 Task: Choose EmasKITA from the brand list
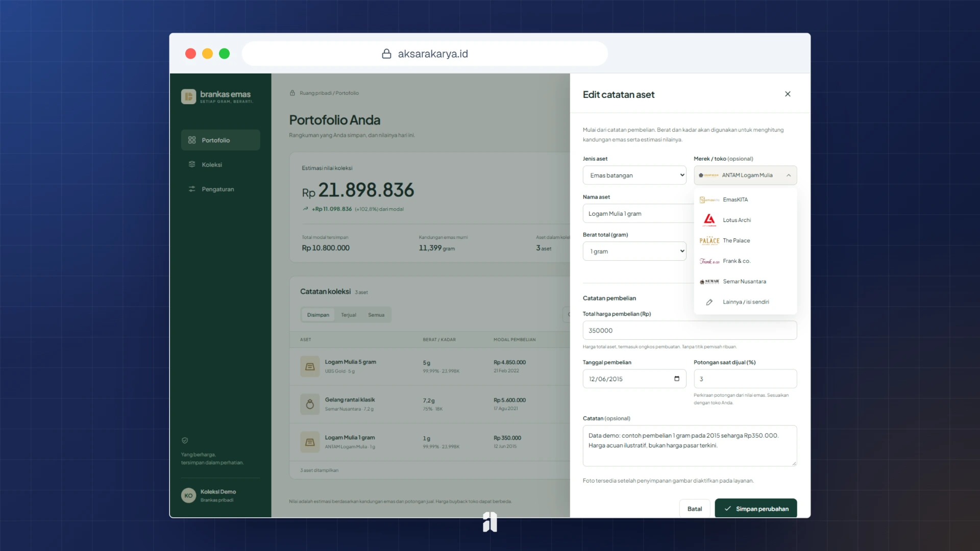point(745,199)
